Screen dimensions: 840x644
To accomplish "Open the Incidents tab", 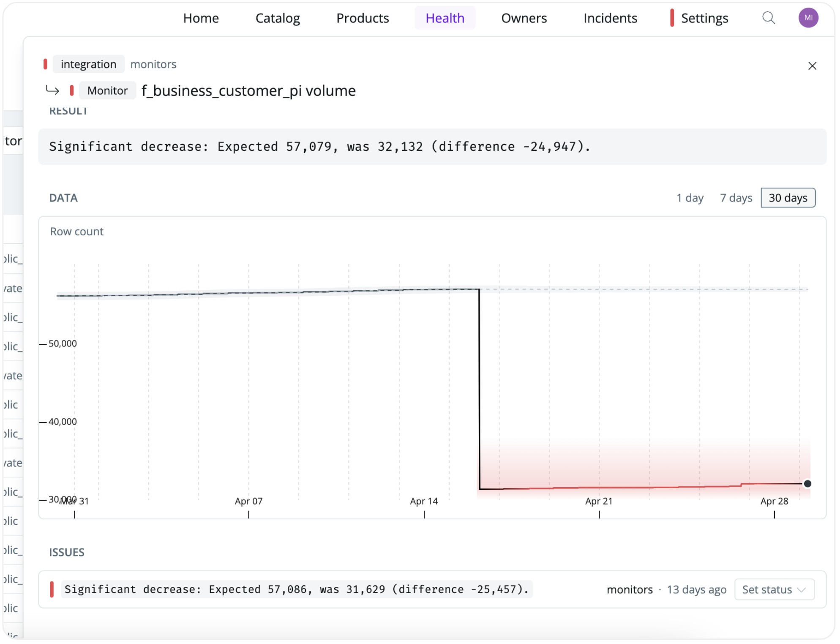I will pos(610,18).
